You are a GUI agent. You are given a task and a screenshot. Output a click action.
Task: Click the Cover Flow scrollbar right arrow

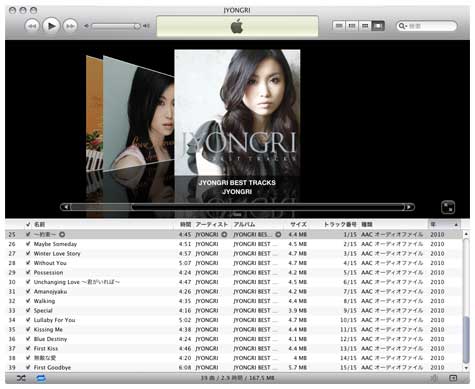point(410,207)
